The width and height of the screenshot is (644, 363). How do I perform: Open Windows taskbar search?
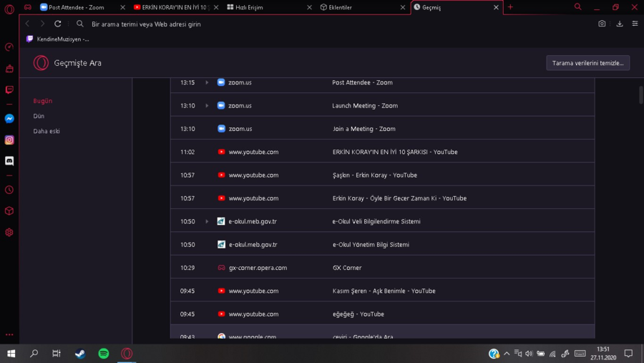pos(34,354)
